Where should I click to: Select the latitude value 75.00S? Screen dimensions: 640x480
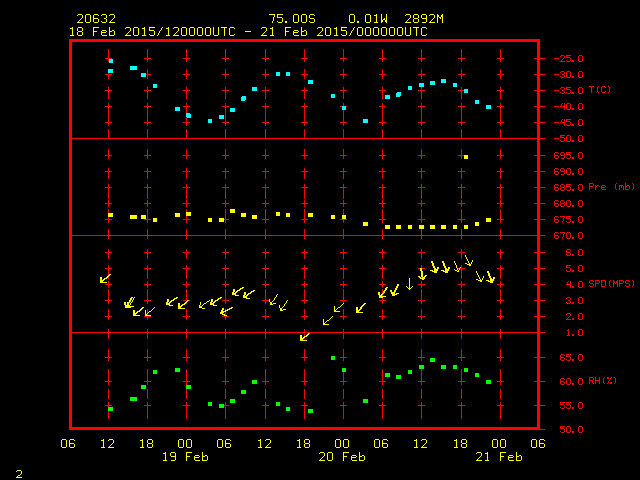(x=292, y=19)
